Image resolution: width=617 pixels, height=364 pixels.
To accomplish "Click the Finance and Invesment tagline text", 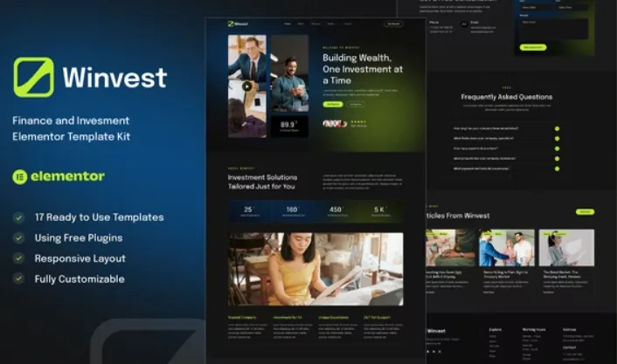I will coord(71,128).
